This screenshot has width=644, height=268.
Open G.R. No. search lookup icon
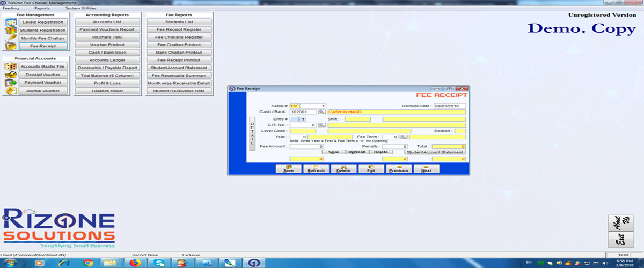pyautogui.click(x=321, y=125)
